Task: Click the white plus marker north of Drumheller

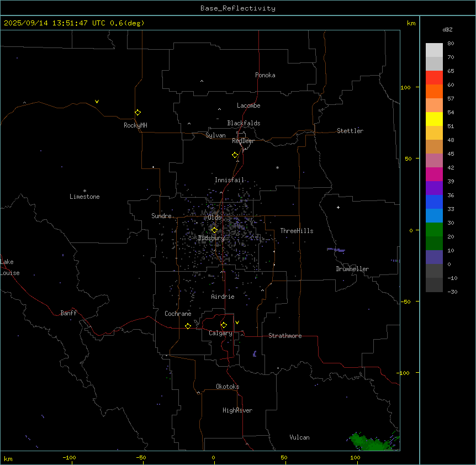Action: [338, 207]
